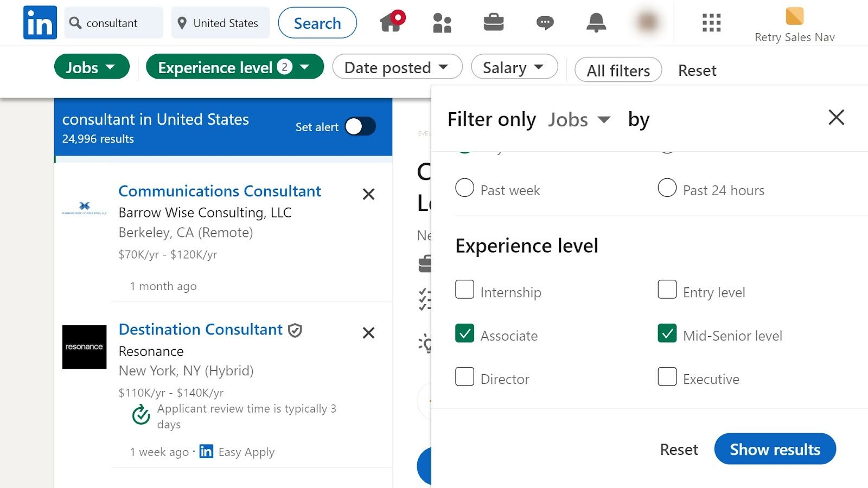The image size is (868, 488).
Task: Select the Past 24 hours option
Action: coord(667,188)
